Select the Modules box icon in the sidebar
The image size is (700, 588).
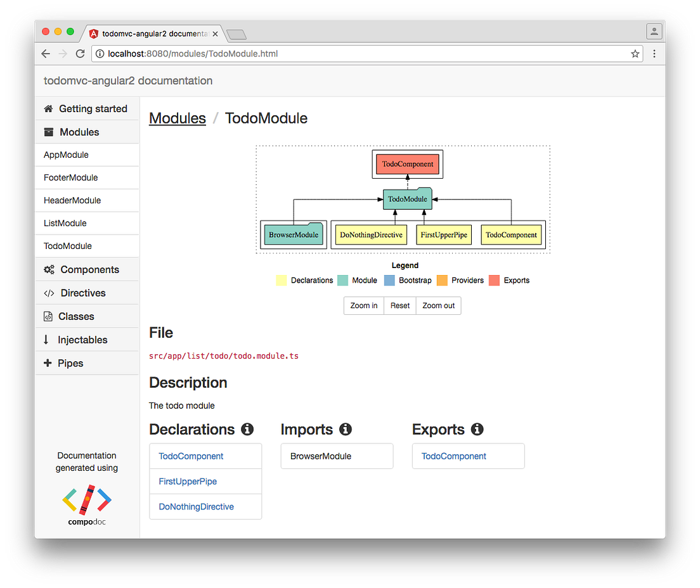(x=49, y=132)
